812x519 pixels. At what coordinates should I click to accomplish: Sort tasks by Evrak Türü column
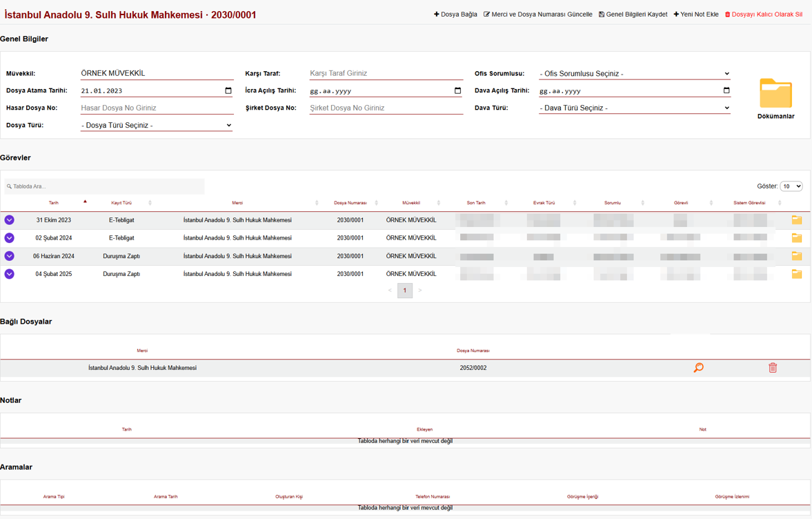point(544,203)
